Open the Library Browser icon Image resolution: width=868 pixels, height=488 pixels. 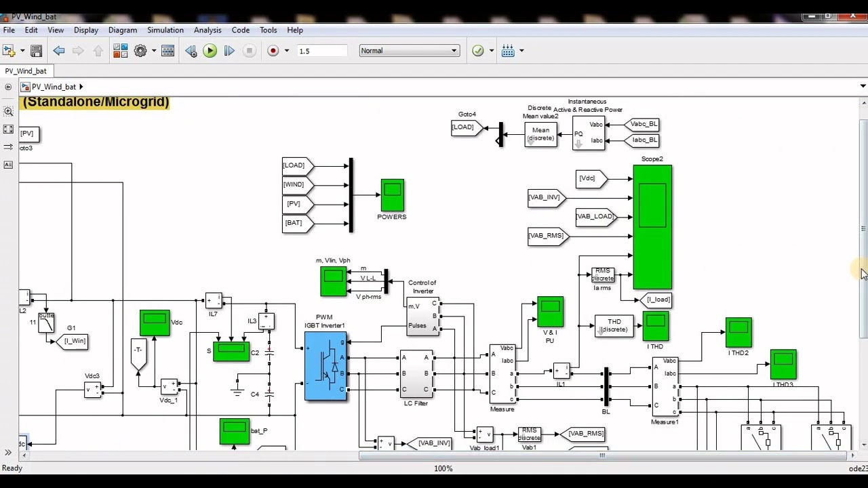point(121,51)
